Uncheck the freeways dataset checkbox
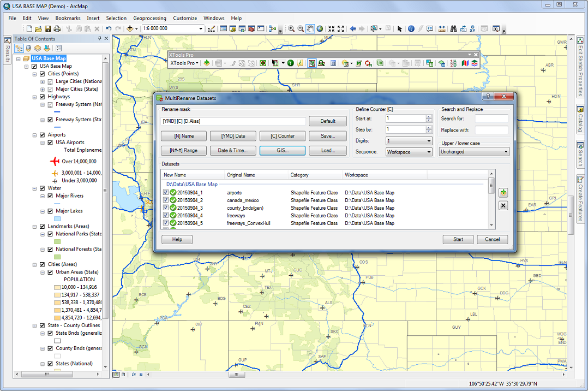Screen dimensions: 588x391 pos(166,215)
